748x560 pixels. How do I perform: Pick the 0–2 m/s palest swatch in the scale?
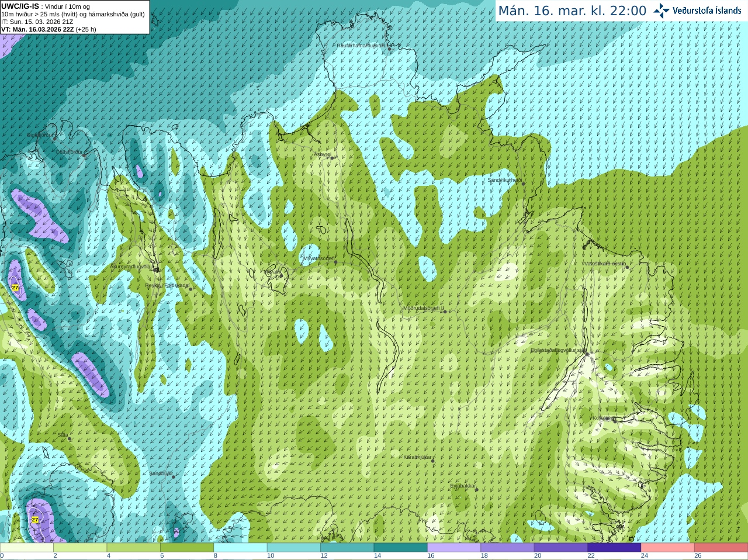tap(27, 548)
